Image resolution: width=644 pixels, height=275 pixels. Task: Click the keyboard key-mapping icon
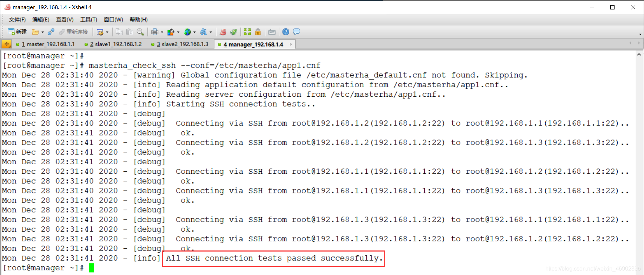tap(272, 32)
